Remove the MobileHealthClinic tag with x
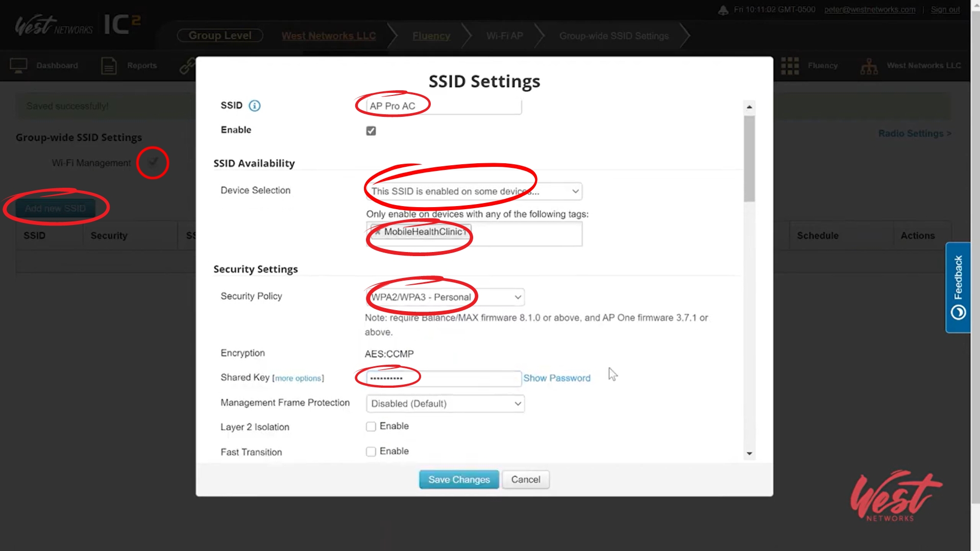This screenshot has width=980, height=551. pos(378,232)
